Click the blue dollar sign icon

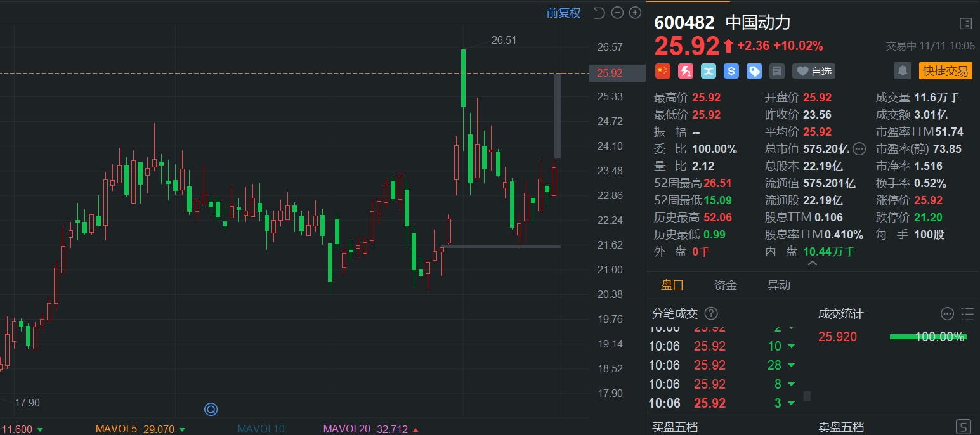[731, 71]
